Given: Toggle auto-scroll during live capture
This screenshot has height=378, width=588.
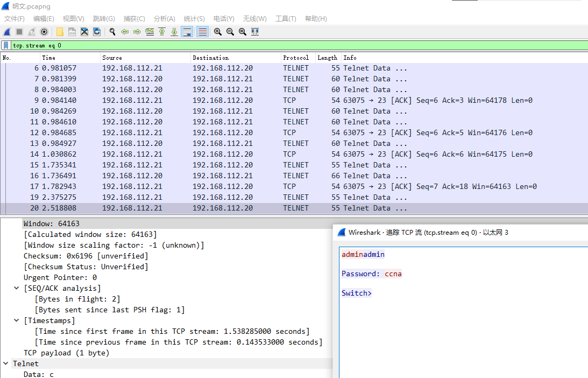Looking at the screenshot, I should pyautogui.click(x=187, y=32).
